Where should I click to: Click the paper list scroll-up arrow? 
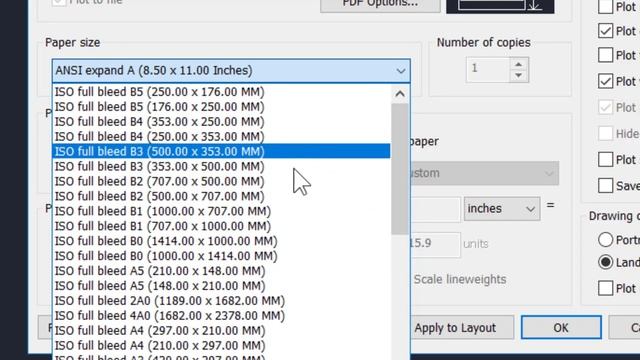click(x=400, y=94)
